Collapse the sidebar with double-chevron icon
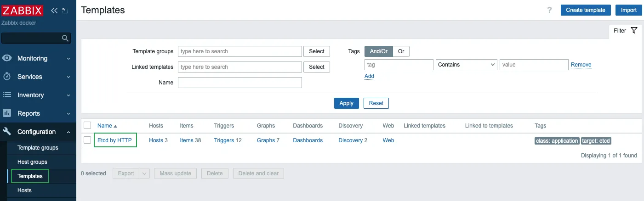The width and height of the screenshot is (644, 201). 54,10
